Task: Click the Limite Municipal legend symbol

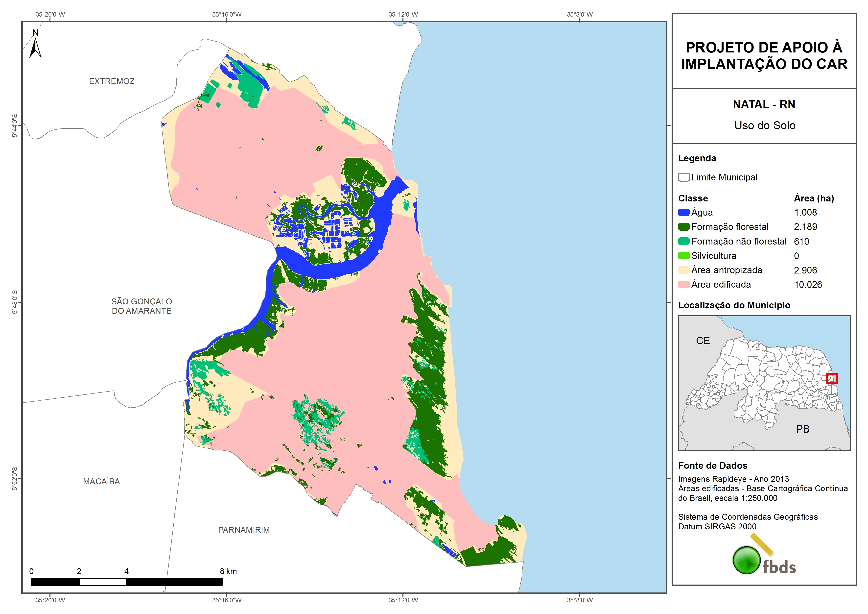Action: point(683,177)
